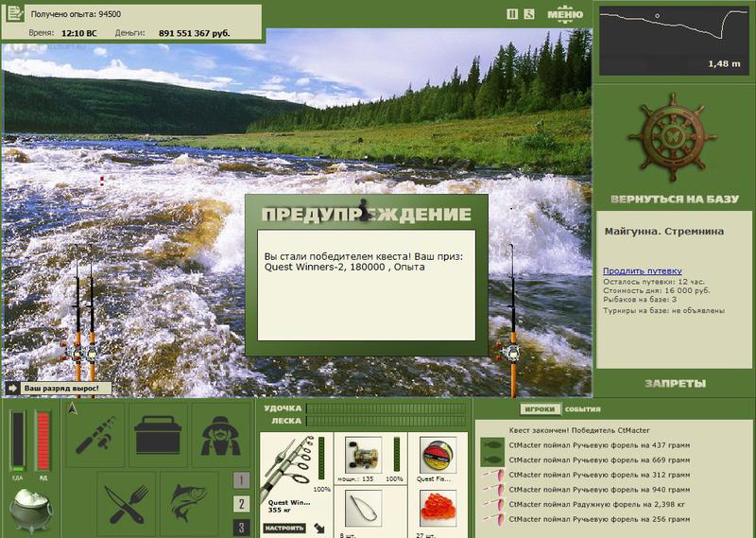Click lure icon beside 2,398 кг row
Viewport: 756px width, 538px height.
(x=492, y=505)
